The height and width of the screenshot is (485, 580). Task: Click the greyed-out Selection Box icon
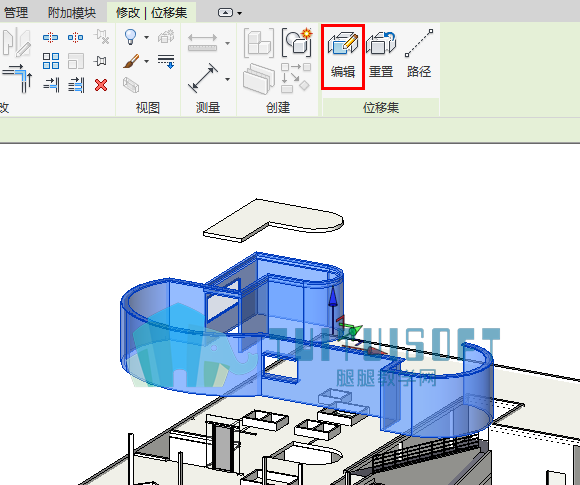tap(131, 85)
